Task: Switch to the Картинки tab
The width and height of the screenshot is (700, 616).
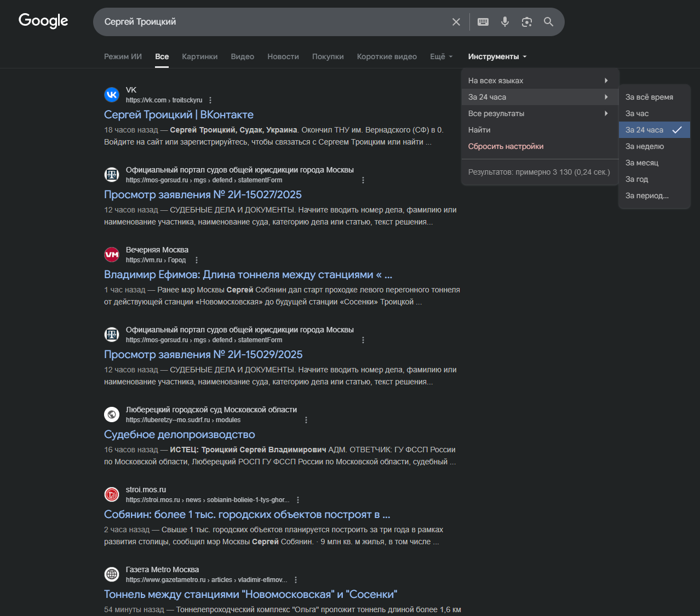Action: click(199, 56)
